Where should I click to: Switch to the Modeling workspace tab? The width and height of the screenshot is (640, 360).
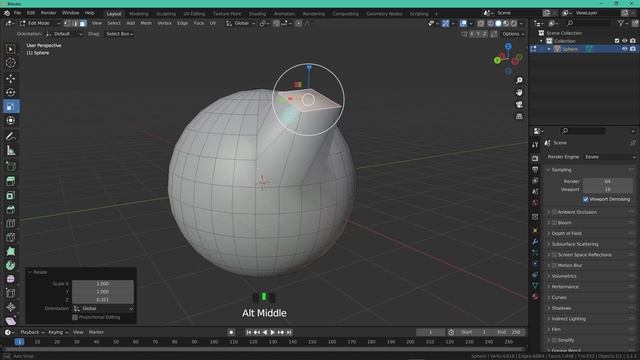(139, 13)
